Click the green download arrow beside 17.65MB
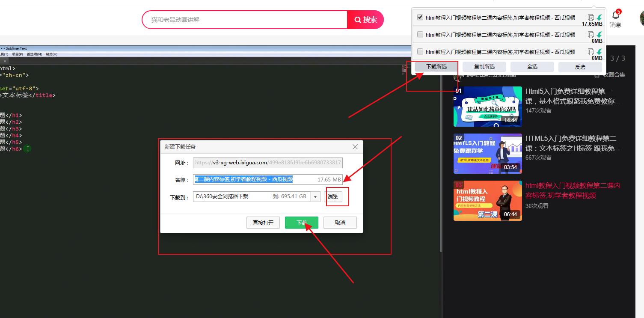Viewport: 644px width, 318px height. (599, 18)
